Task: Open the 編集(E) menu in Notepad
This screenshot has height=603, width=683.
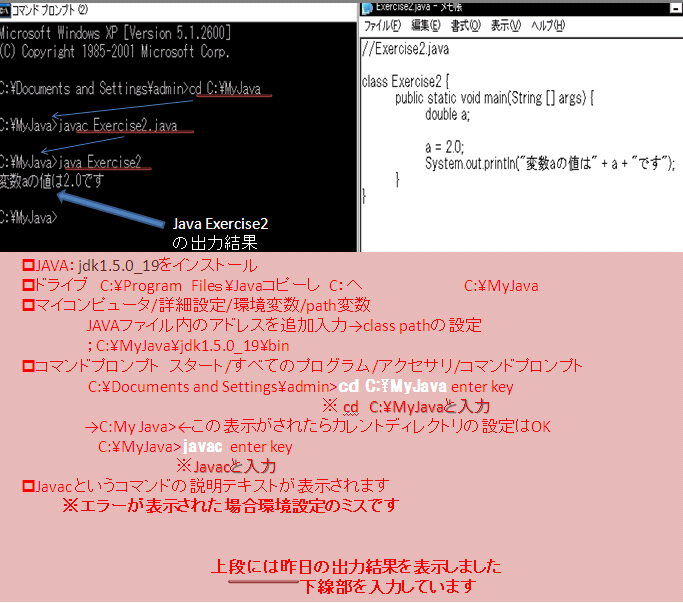Action: pos(426,26)
